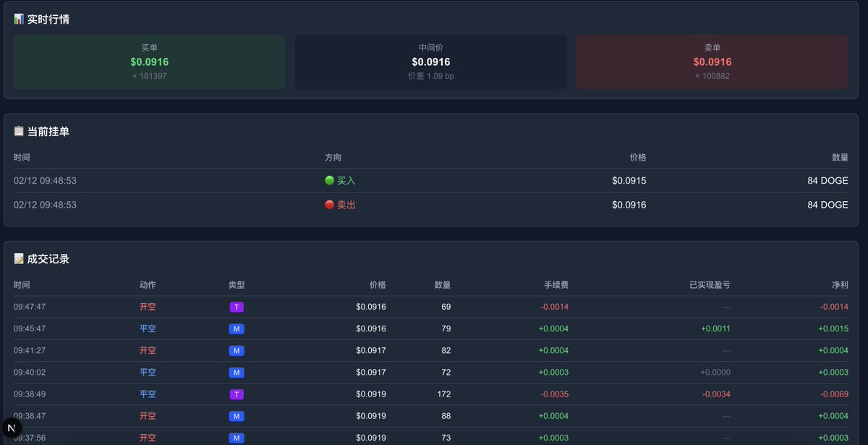This screenshot has height=445, width=868.
Task: Click the quantity 73 in the 09:37:56 row
Action: click(x=446, y=438)
